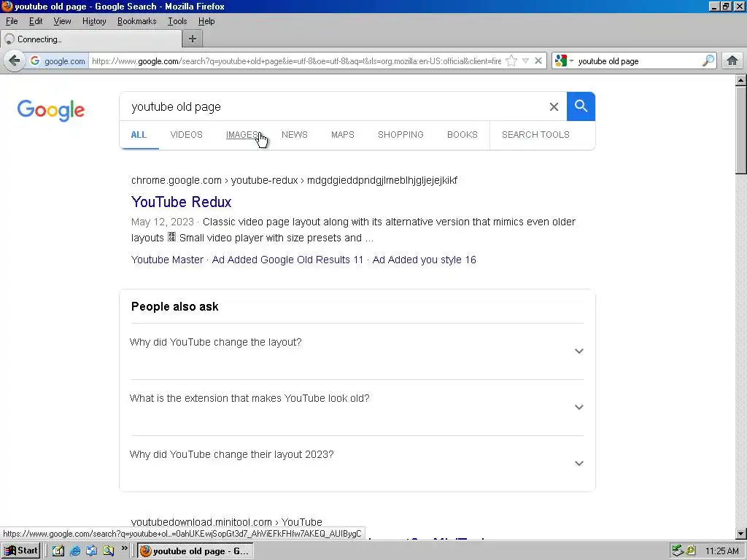
Task: Open Ad Added you style 16 link
Action: tap(424, 260)
